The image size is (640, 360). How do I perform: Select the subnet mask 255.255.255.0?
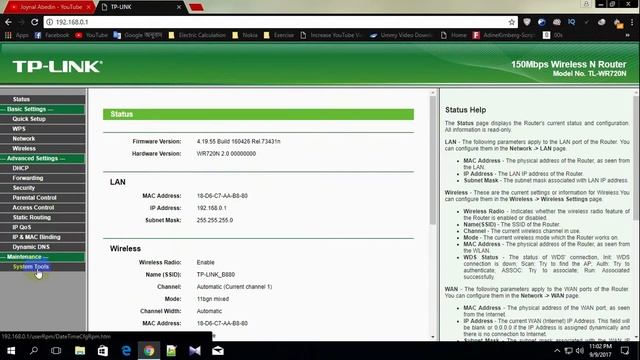[215, 220]
